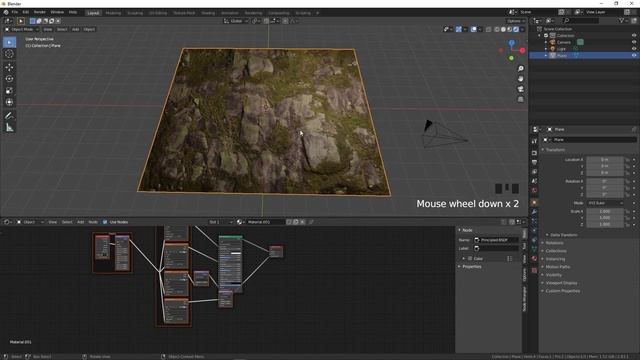Image resolution: width=640 pixels, height=360 pixels.
Task: Toggle X-ray mode
Action: pyautogui.click(x=489, y=29)
